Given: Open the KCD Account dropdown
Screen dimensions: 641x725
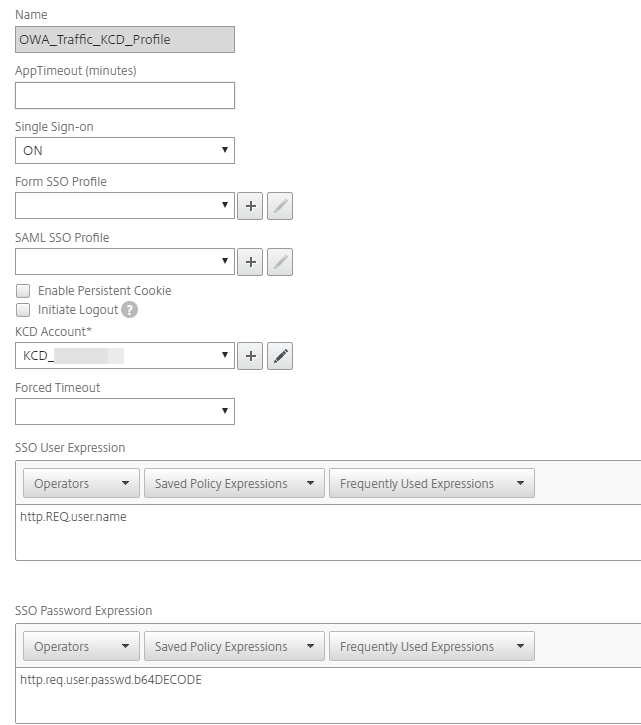Looking at the screenshot, I should [x=125, y=356].
